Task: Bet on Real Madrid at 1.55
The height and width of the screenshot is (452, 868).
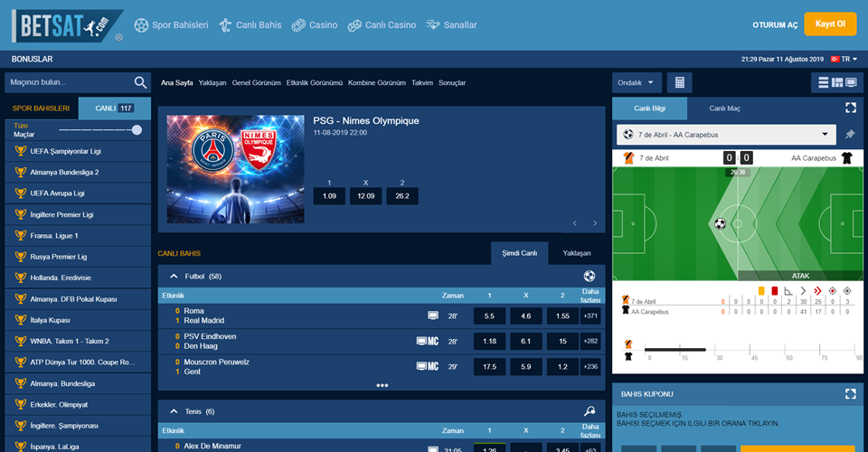Action: point(562,315)
